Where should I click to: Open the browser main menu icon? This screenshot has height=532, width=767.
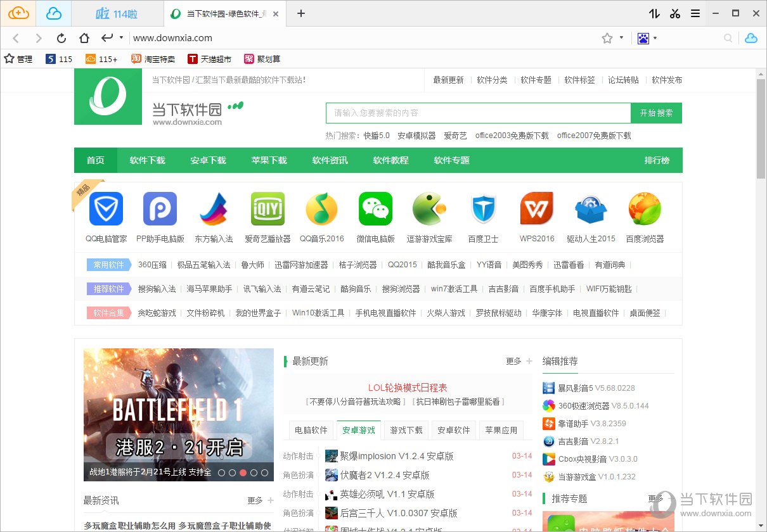(x=695, y=13)
